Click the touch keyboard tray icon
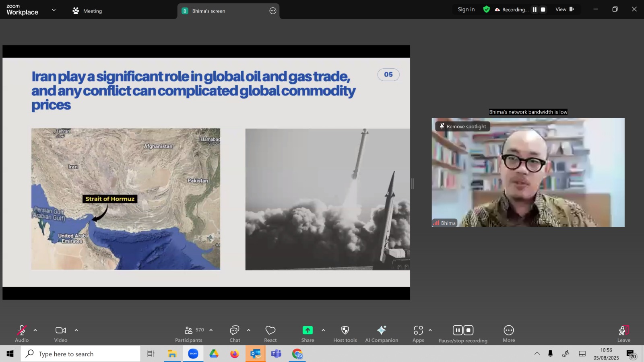This screenshot has width=644, height=362. pos(582,354)
